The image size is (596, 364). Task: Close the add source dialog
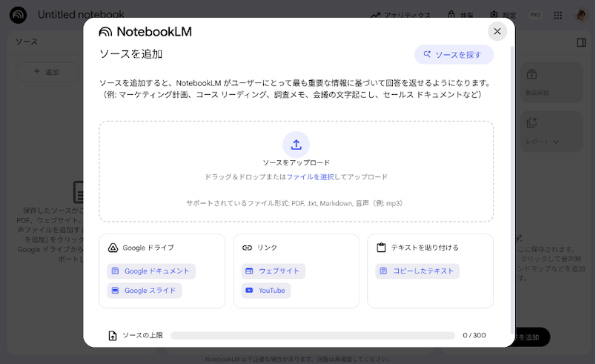[497, 32]
